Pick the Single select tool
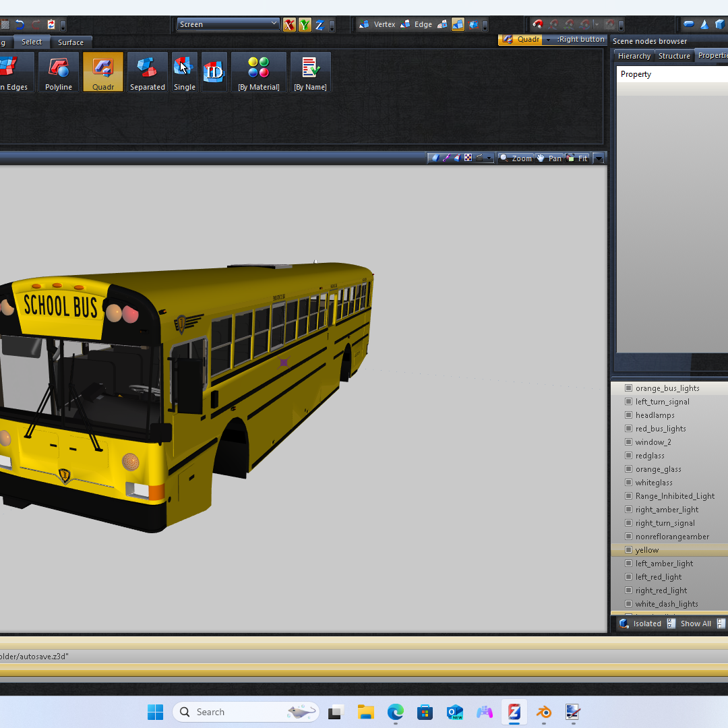 pos(184,72)
